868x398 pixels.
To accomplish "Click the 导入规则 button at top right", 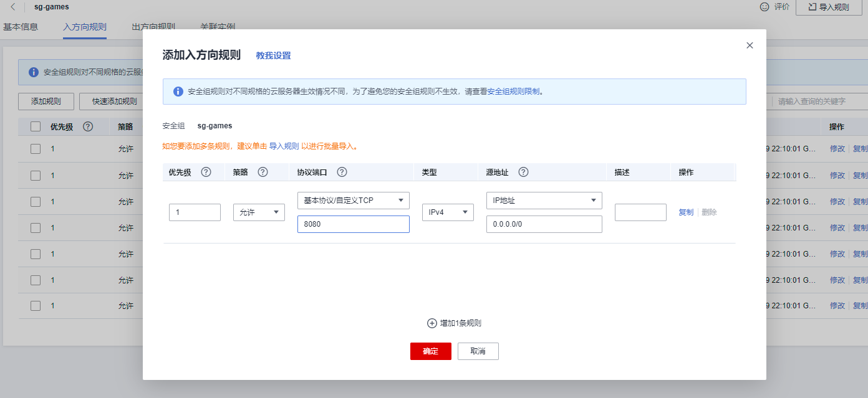I will pos(829,7).
